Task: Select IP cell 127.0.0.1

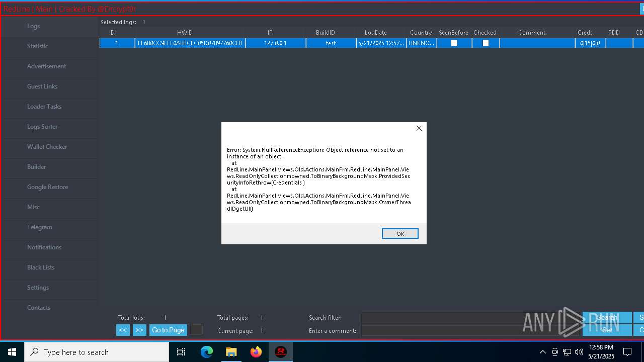Action: 275,43
